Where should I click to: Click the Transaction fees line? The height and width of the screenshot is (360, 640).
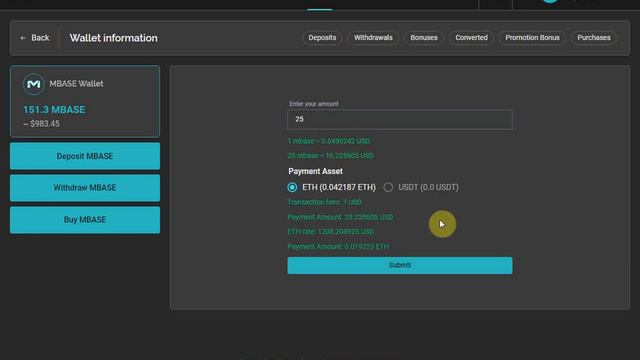click(324, 202)
